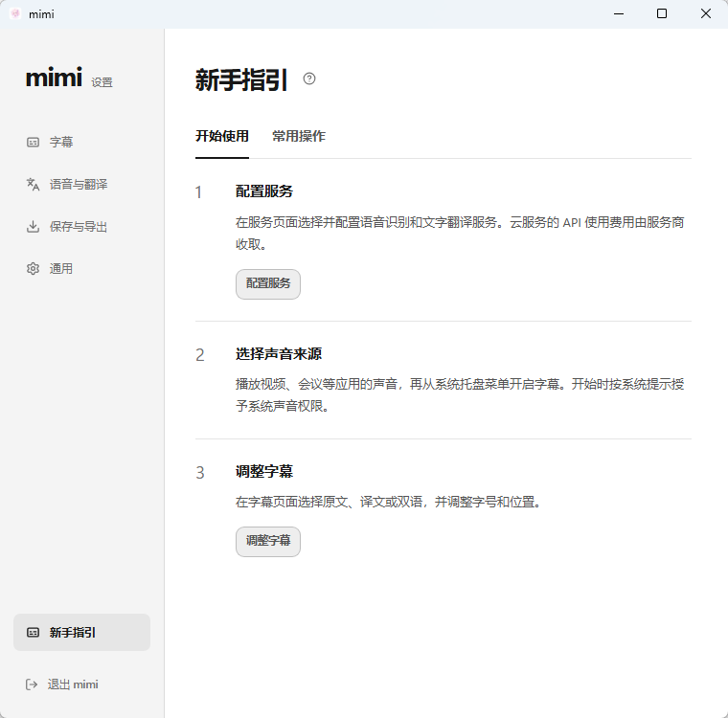728x718 pixels.
Task: Open the 字幕 settings page
Action: coord(81,142)
